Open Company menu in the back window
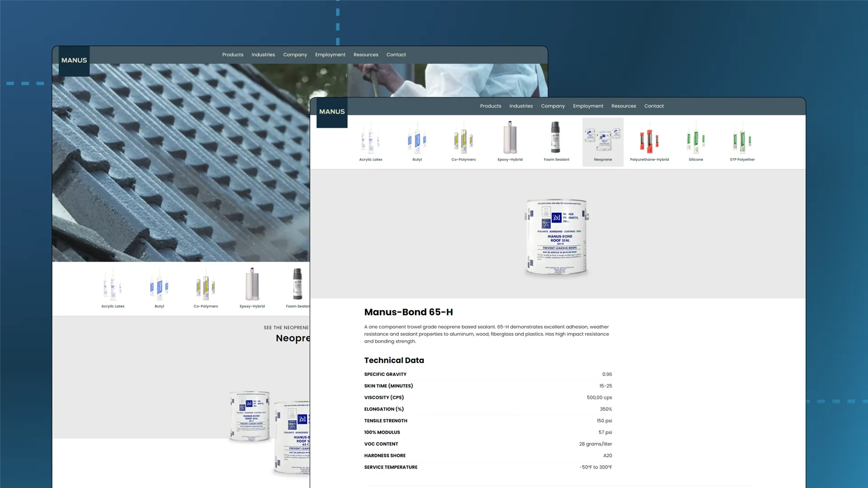 pos(295,55)
